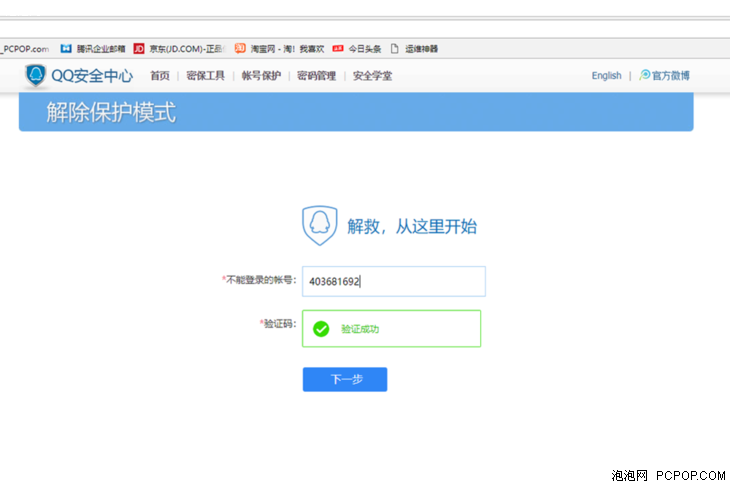Open the 安全学堂 menu
The height and width of the screenshot is (486, 730).
pyautogui.click(x=372, y=76)
